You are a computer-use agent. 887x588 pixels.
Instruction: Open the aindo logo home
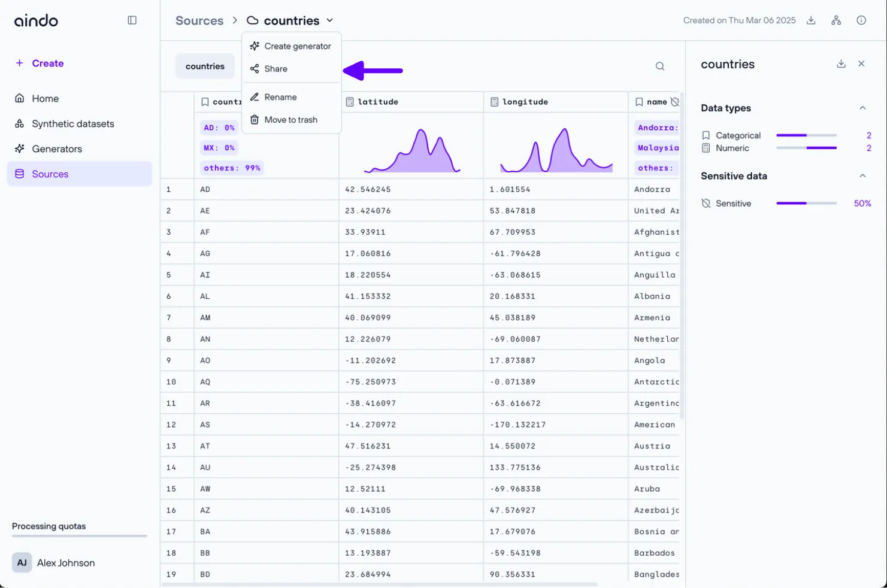37,21
